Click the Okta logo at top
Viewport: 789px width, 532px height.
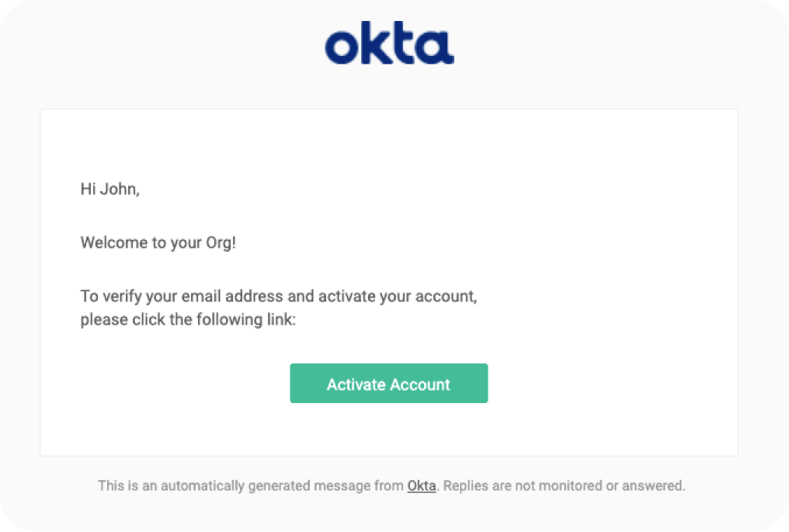tap(389, 45)
